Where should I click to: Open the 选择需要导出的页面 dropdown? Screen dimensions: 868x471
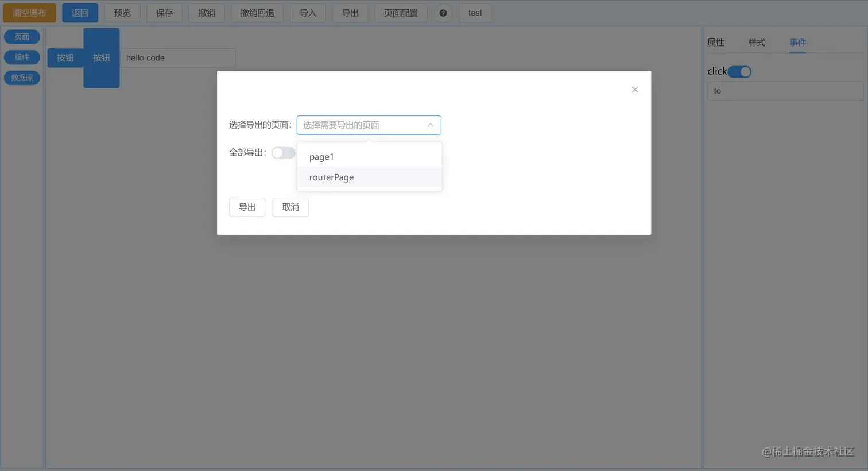(369, 125)
